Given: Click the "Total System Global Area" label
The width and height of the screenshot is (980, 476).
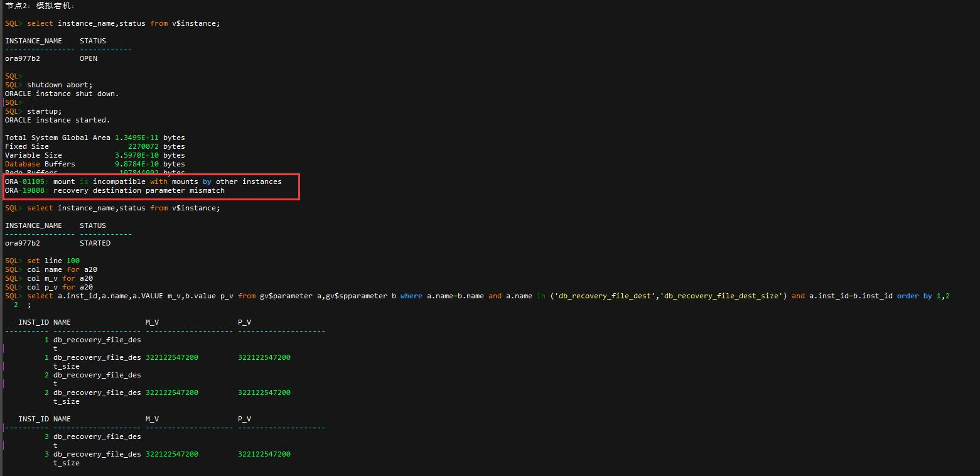Looking at the screenshot, I should [58, 138].
